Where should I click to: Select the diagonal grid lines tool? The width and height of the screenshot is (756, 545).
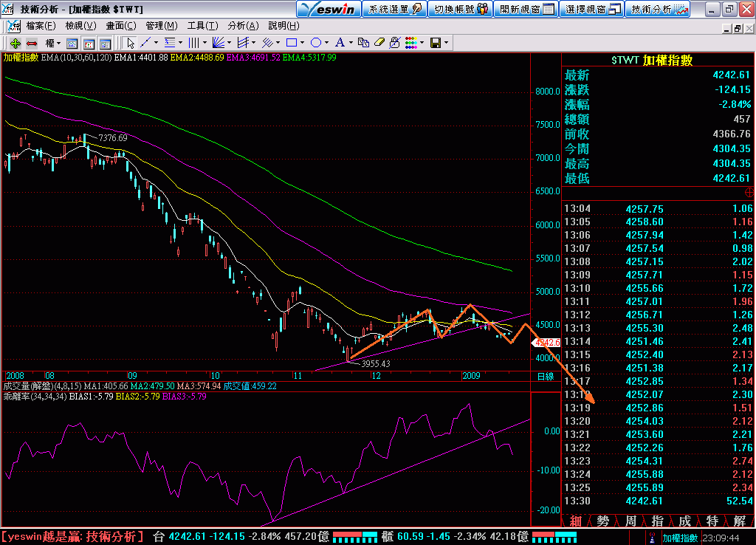point(267,43)
